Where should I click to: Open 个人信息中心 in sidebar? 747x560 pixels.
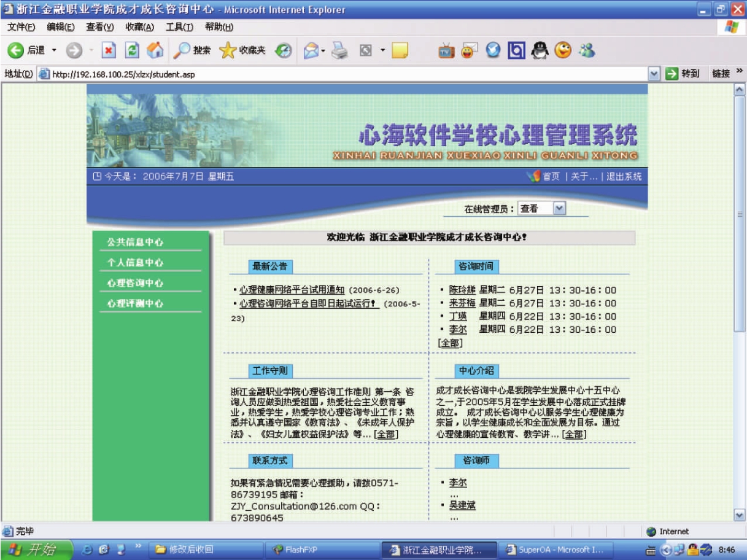[136, 263]
